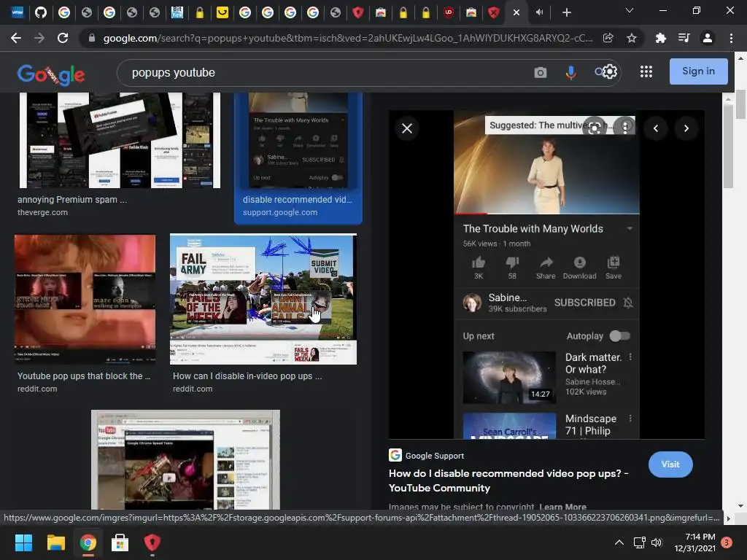Search inside image with Lens icon
Image resolution: width=747 pixels, height=560 pixels.
tap(595, 127)
